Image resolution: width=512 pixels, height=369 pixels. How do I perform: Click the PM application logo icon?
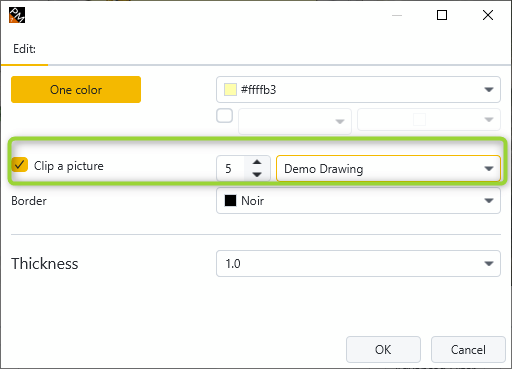coord(17,15)
